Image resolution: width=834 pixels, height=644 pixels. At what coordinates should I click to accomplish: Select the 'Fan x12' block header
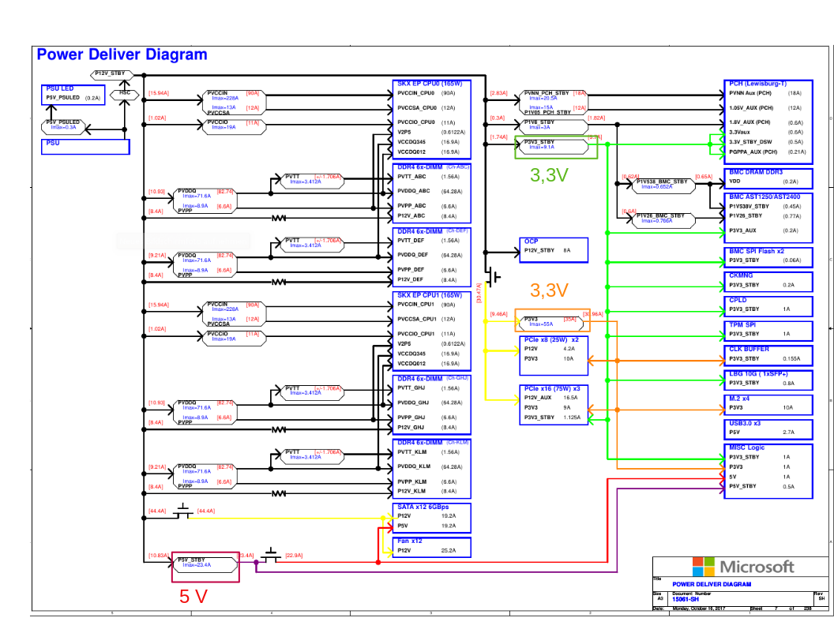coord(410,541)
